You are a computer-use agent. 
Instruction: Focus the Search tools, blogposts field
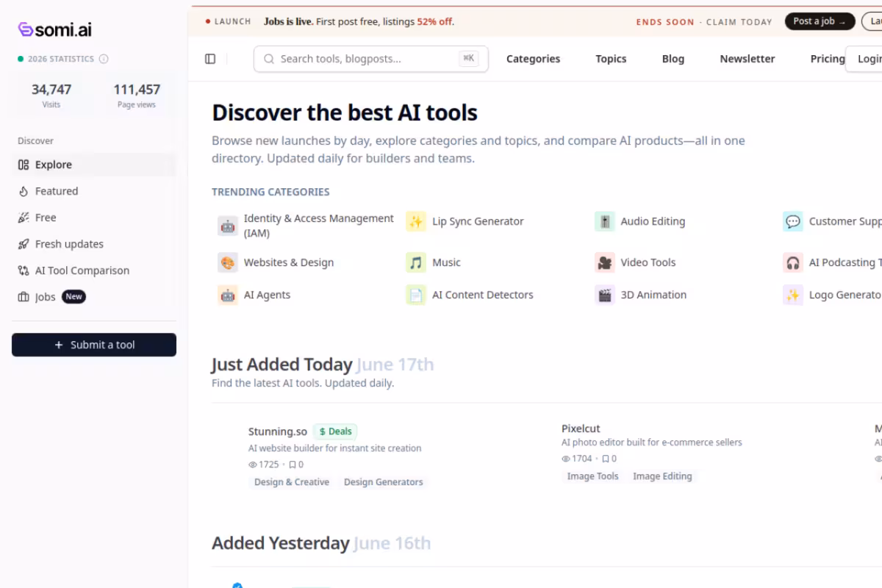click(371, 59)
